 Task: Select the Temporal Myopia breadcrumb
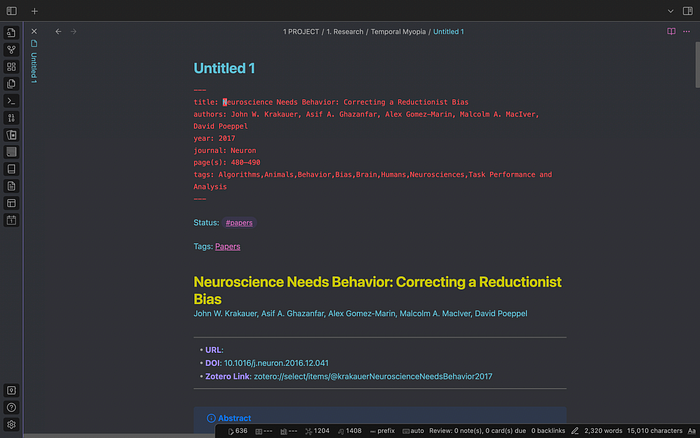coord(399,32)
